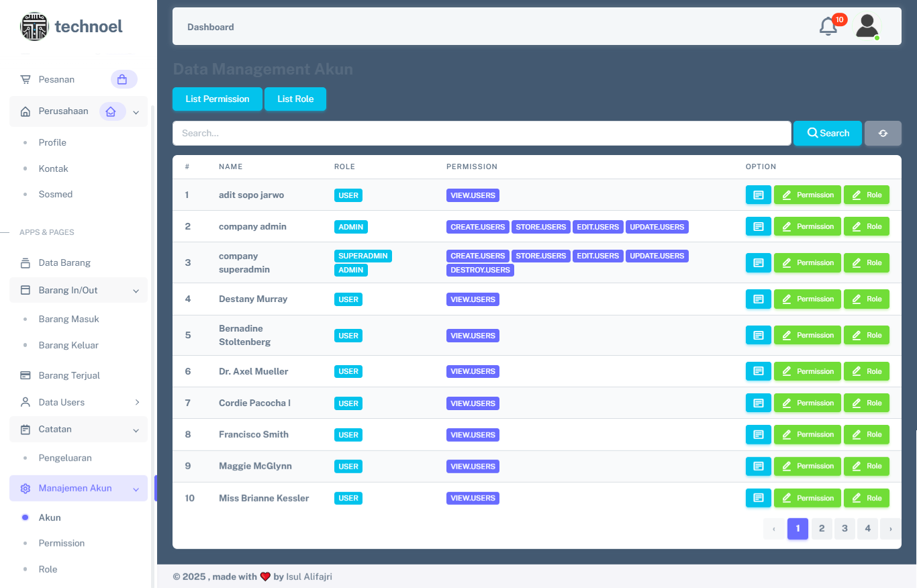Click the technoel logo icon
Viewport: 917px width, 588px height.
(x=34, y=27)
